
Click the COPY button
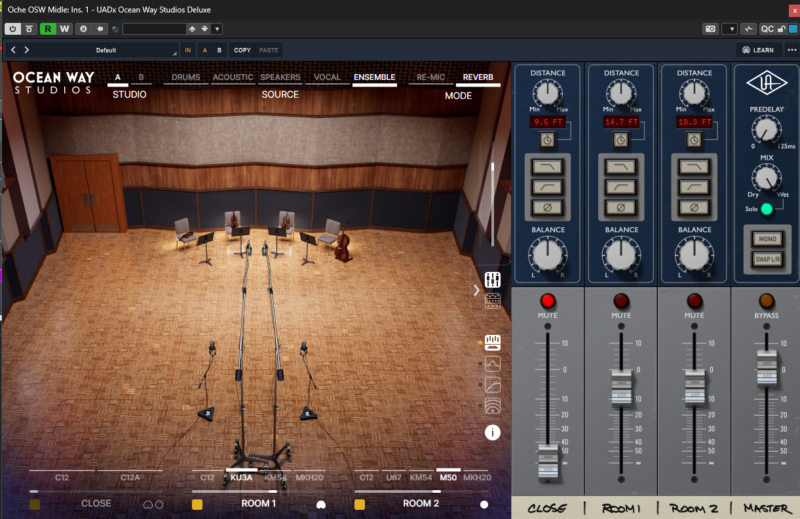point(242,50)
